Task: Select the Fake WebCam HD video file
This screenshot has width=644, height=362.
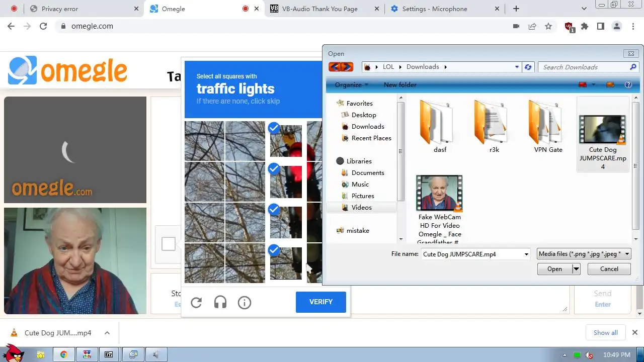Action: point(440,209)
